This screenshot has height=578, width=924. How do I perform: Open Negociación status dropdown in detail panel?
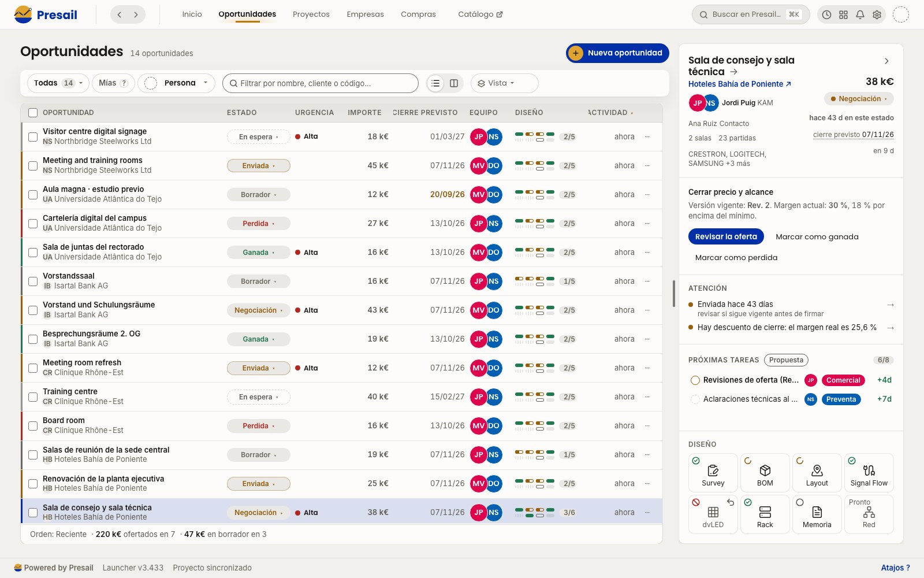(x=859, y=99)
